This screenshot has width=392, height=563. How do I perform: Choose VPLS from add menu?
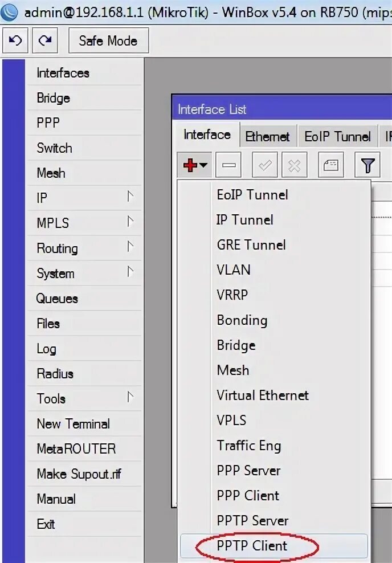tap(273, 420)
